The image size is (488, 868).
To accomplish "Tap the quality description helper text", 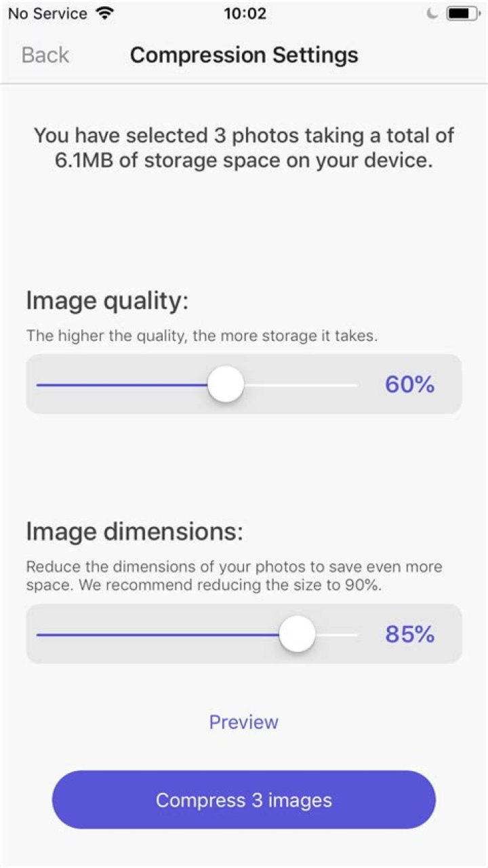I will pyautogui.click(x=202, y=336).
